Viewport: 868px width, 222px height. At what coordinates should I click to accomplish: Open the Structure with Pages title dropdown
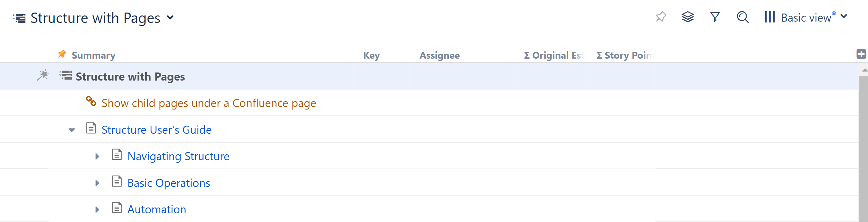(x=171, y=17)
